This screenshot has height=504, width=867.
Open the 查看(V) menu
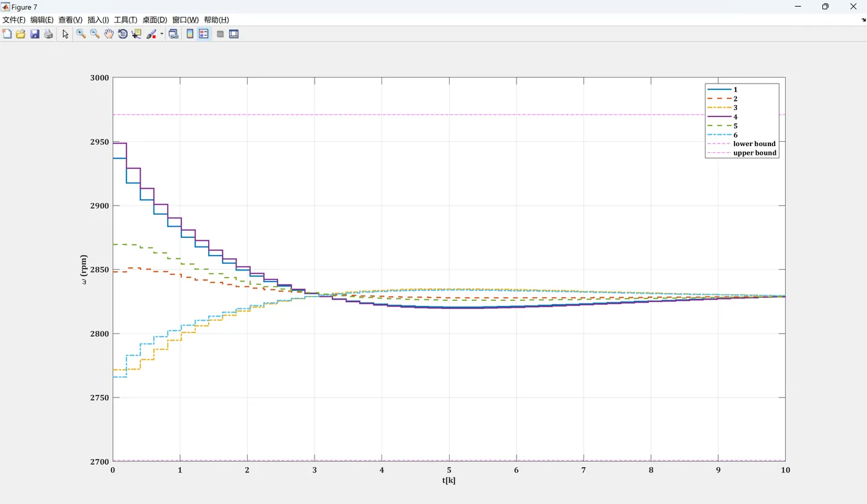tap(70, 20)
